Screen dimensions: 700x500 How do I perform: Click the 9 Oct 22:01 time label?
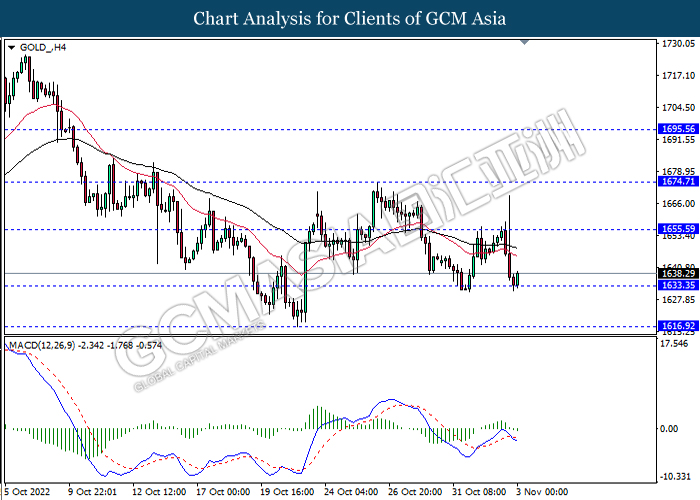click(92, 492)
